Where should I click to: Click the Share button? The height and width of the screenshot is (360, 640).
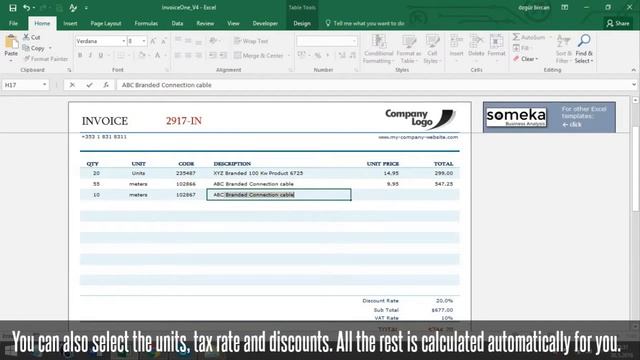tap(618, 23)
